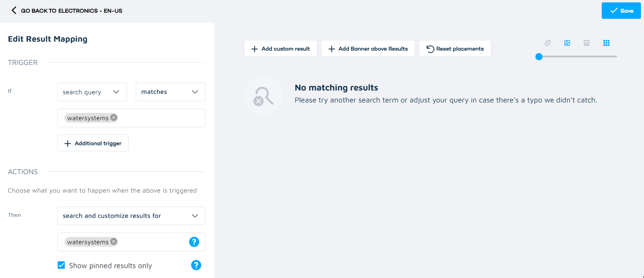Screen dimensions: 644x278
Task: Click the Add custom result button
Action: click(x=280, y=48)
